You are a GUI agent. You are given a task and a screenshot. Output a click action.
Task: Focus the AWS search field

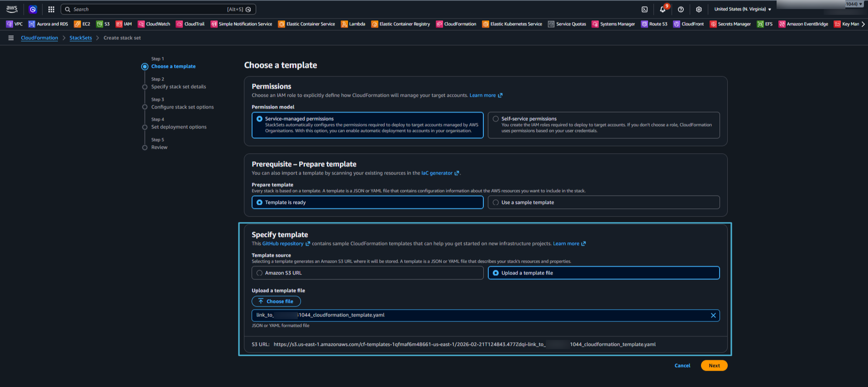[149, 9]
